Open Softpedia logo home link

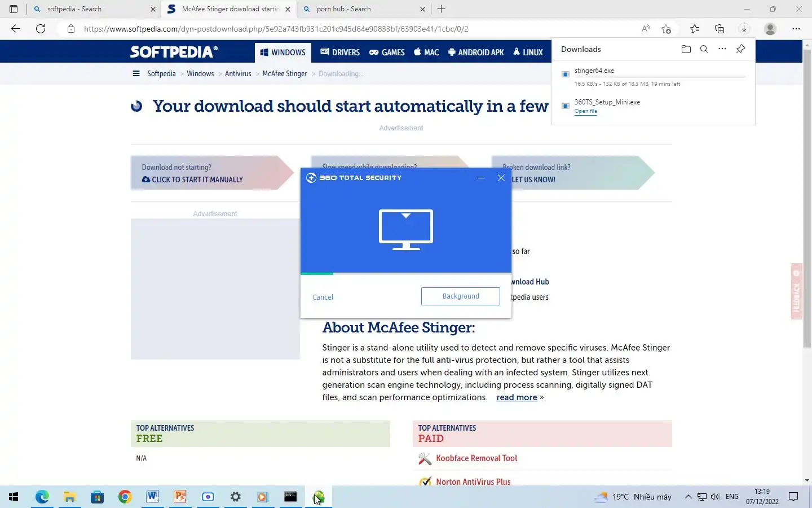pos(174,52)
